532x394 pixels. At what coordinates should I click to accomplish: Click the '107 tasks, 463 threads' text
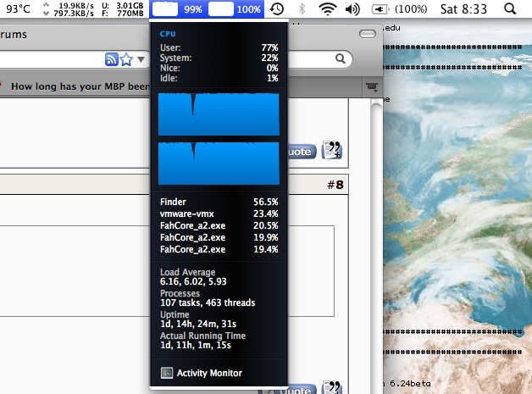tap(208, 302)
